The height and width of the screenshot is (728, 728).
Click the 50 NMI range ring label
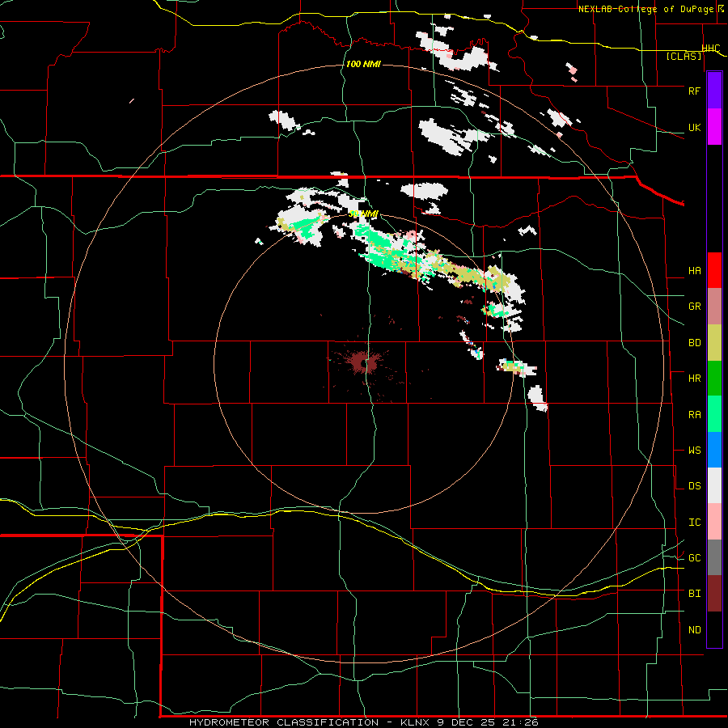[x=363, y=214]
